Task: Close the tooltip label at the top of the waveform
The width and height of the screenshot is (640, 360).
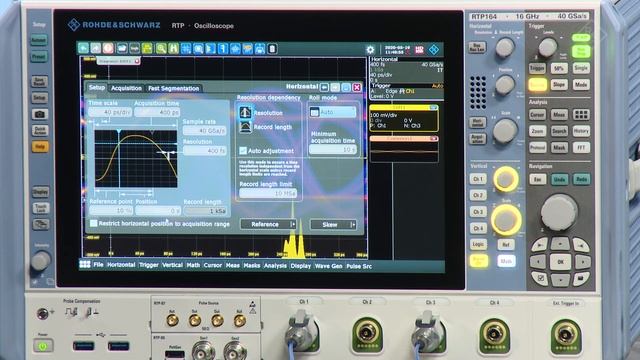Action: pos(137,61)
